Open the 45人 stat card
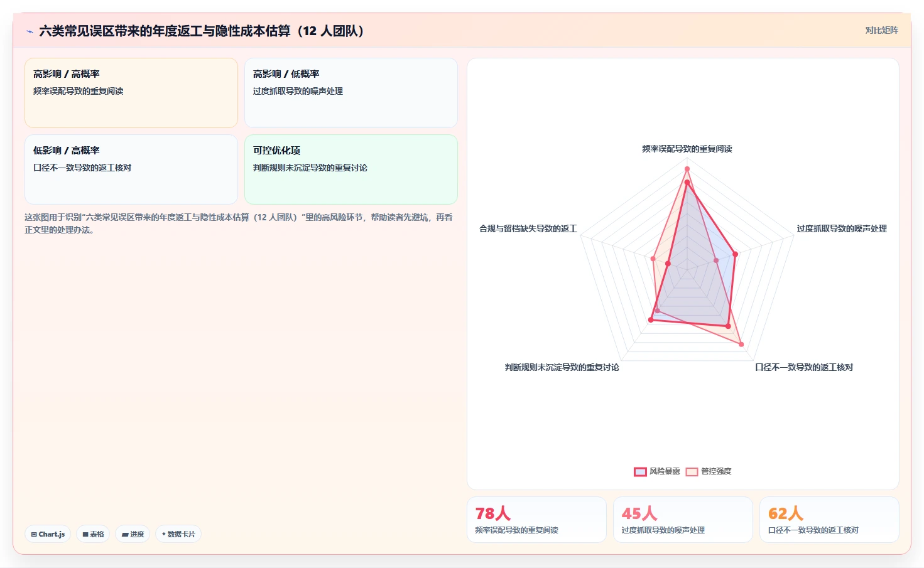The width and height of the screenshot is (924, 568). click(x=683, y=520)
